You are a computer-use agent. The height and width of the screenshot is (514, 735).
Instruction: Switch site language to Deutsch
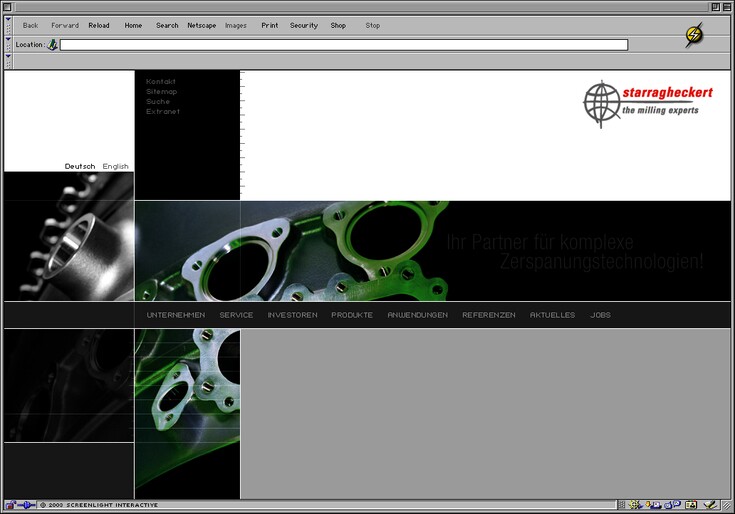pos(80,166)
